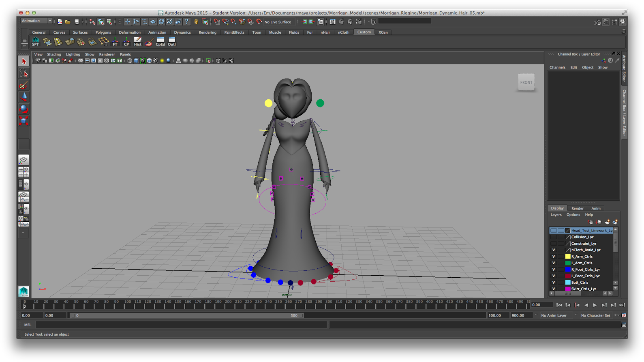Open the CpEd shelf button
The width and height of the screenshot is (644, 362).
[x=160, y=41]
